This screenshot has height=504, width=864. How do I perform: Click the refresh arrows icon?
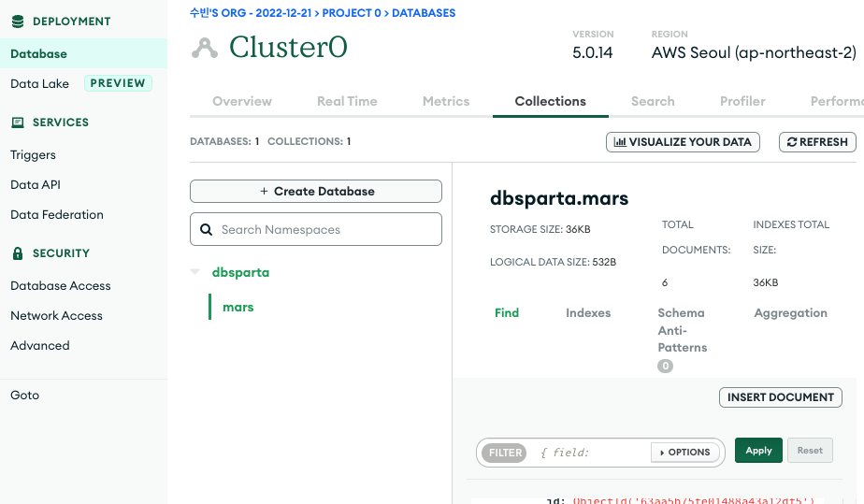click(792, 142)
